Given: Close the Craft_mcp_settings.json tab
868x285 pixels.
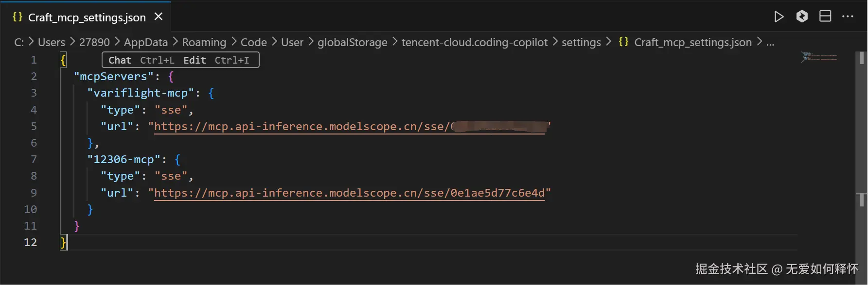Looking at the screenshot, I should pyautogui.click(x=158, y=17).
